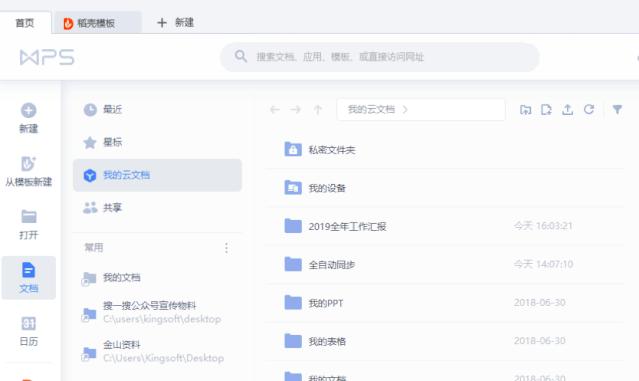Switch to the 稻壳模板 tab
The width and height of the screenshot is (639, 381).
[96, 23]
